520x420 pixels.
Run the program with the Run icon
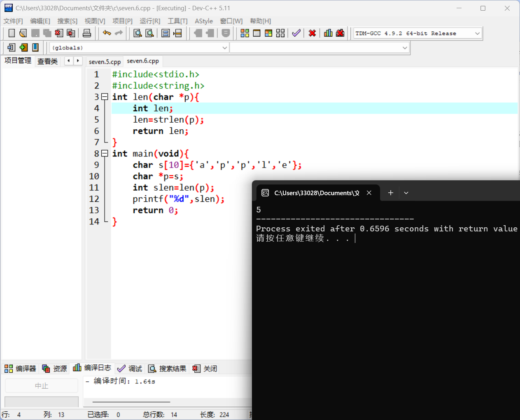[257, 33]
